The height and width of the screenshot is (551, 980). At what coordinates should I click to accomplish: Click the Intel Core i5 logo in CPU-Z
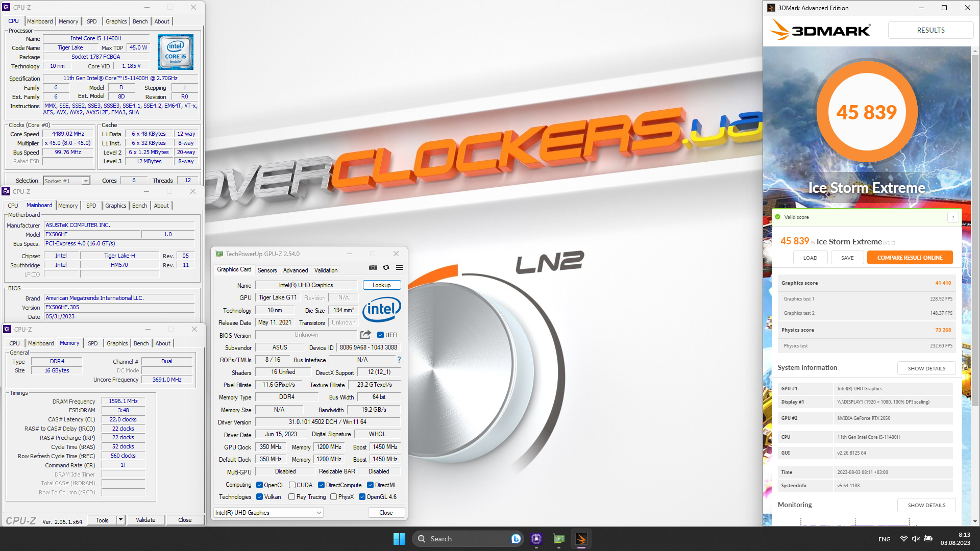[x=176, y=52]
